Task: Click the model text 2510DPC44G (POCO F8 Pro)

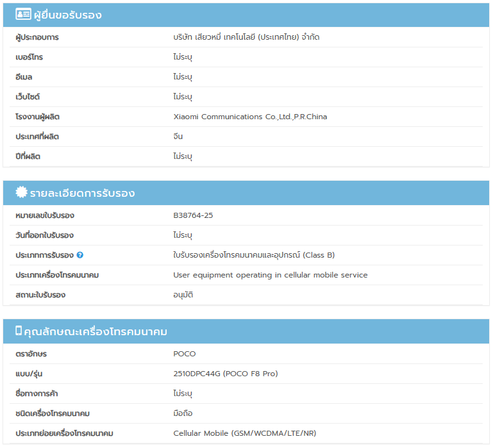Action: pyautogui.click(x=225, y=374)
